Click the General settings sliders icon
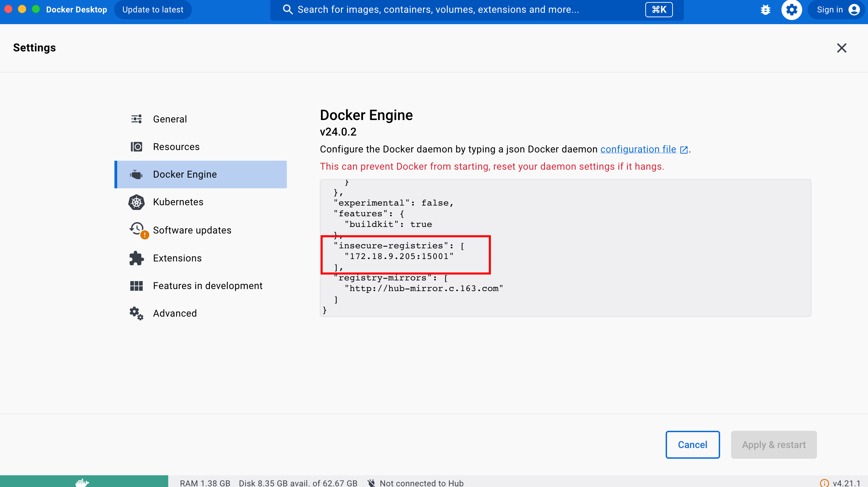This screenshot has height=487, width=868. click(137, 119)
